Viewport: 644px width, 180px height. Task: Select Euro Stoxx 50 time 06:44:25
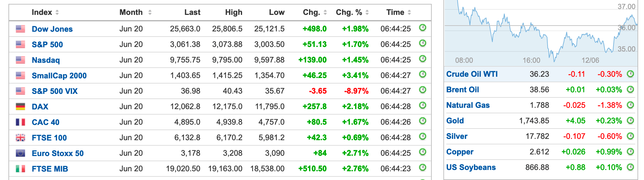tap(396, 153)
